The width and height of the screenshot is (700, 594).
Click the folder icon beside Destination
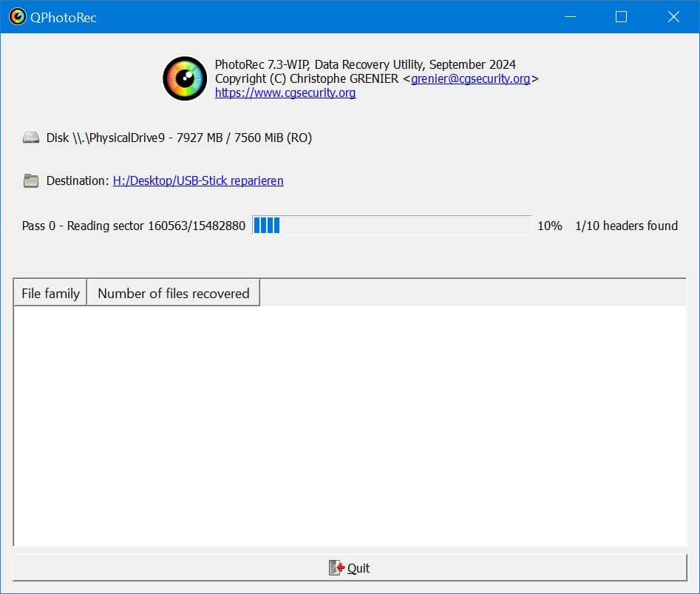[31, 180]
